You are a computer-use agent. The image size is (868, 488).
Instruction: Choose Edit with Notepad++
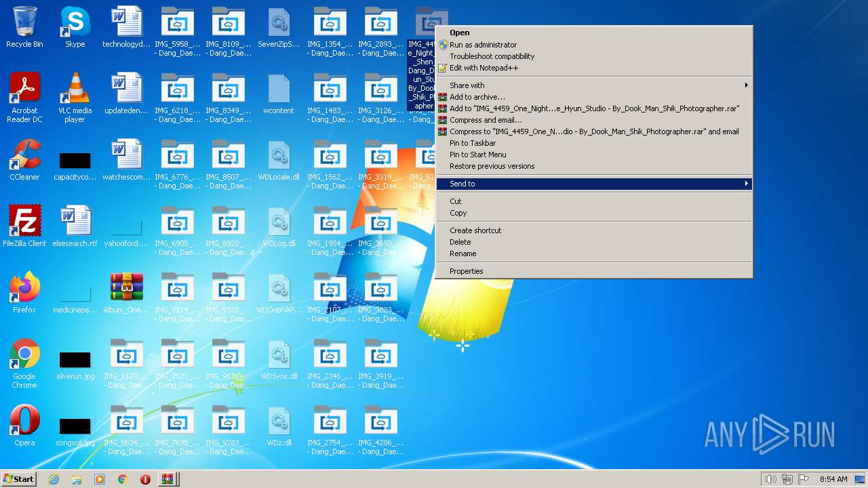594,68
